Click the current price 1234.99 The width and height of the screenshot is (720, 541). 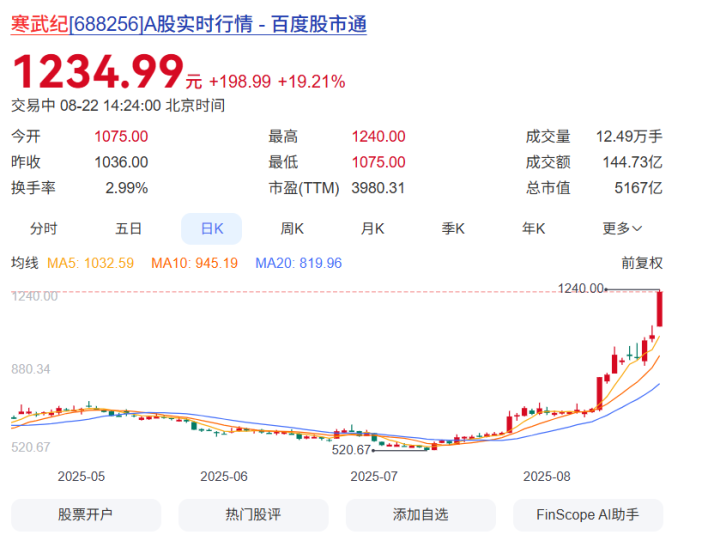point(98,72)
